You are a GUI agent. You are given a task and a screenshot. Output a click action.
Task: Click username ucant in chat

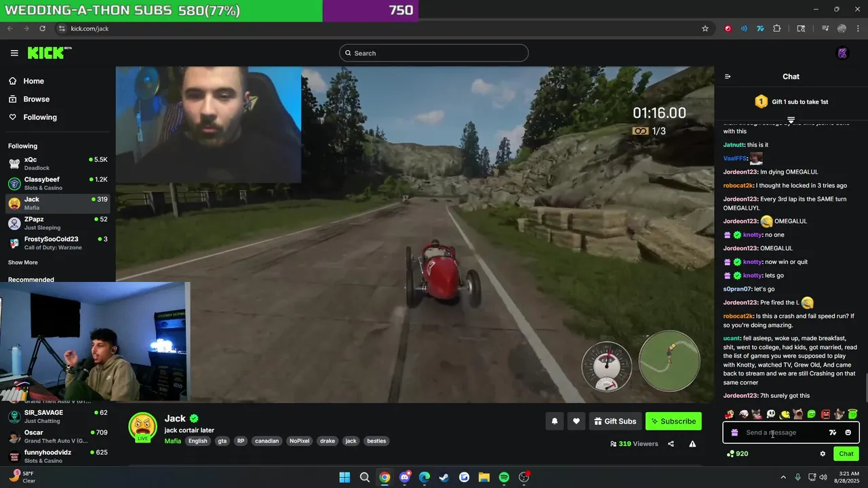(x=732, y=338)
